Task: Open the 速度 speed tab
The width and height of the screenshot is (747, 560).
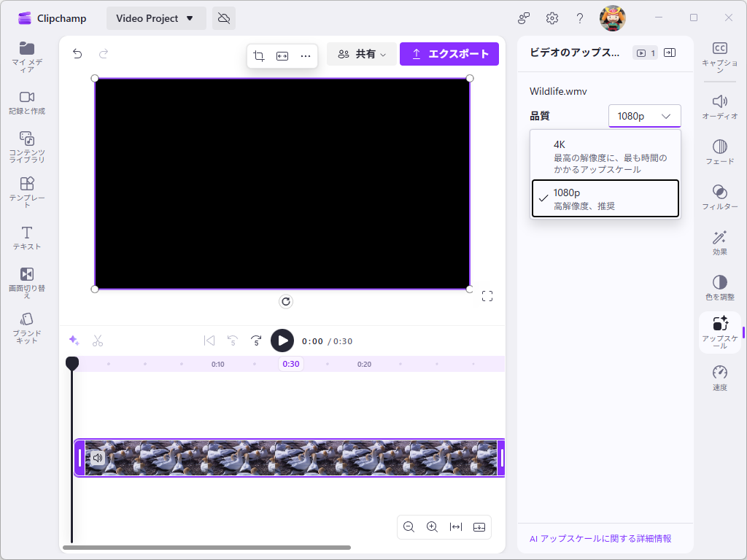Action: [720, 378]
